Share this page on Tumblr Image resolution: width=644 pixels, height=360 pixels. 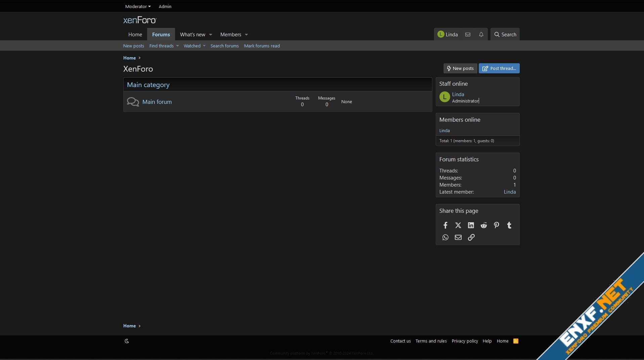pyautogui.click(x=509, y=225)
